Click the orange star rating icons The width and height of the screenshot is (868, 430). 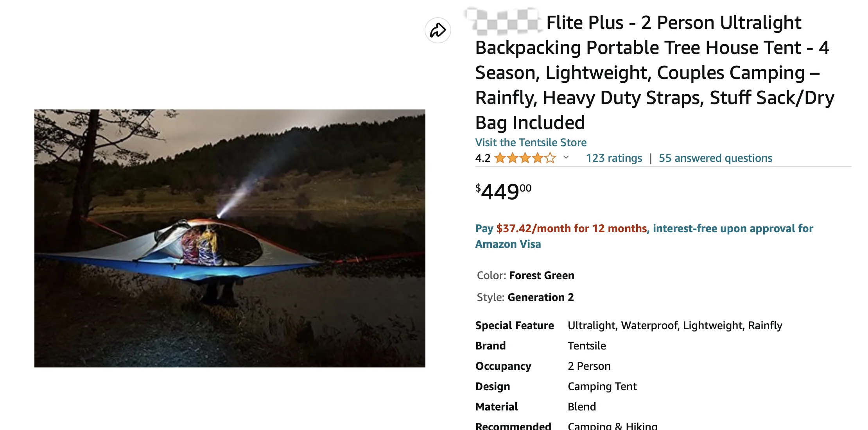(525, 158)
